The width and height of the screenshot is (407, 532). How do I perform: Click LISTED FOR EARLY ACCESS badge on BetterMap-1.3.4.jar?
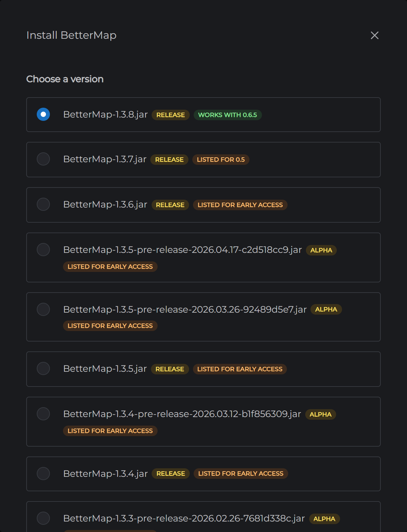241,474
